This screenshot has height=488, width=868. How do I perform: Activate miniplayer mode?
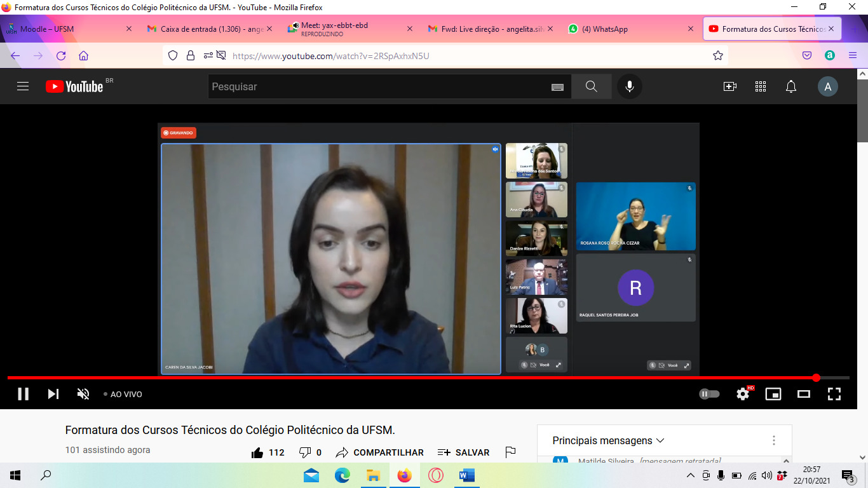click(x=773, y=394)
